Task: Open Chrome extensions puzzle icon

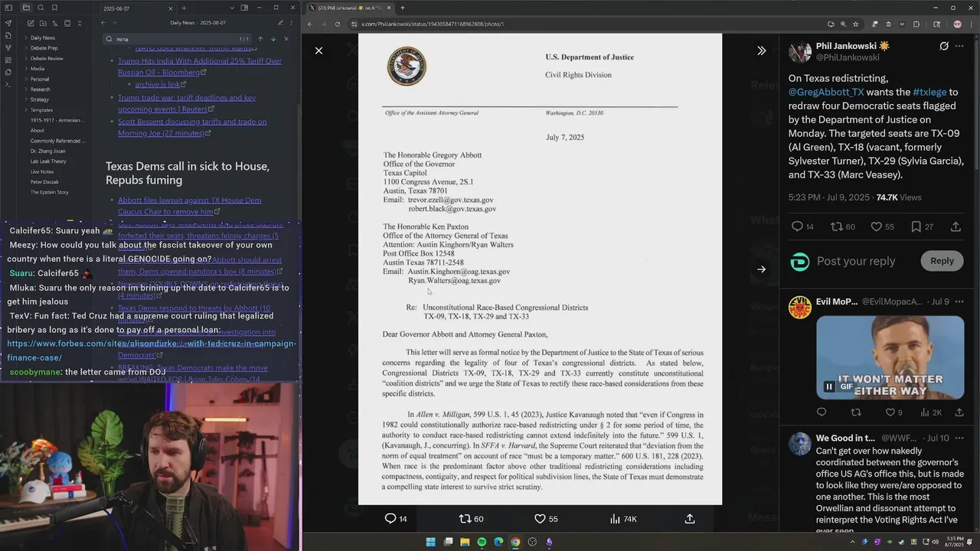Action: pyautogui.click(x=916, y=24)
